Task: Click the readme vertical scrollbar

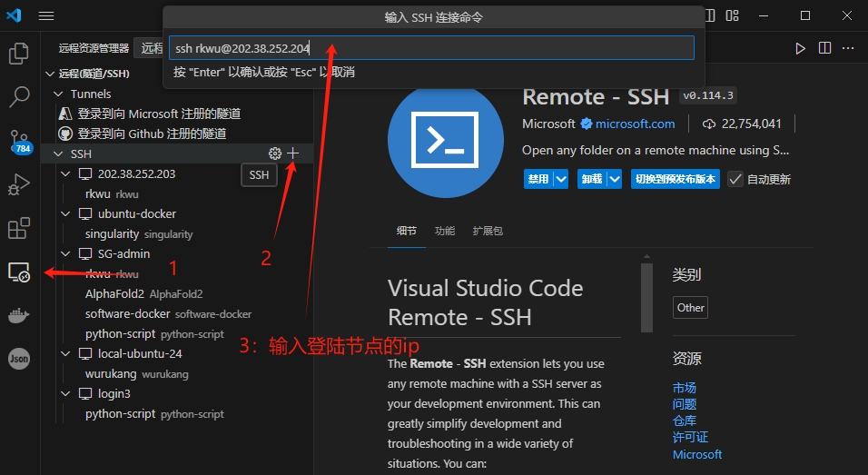Action: [x=646, y=298]
